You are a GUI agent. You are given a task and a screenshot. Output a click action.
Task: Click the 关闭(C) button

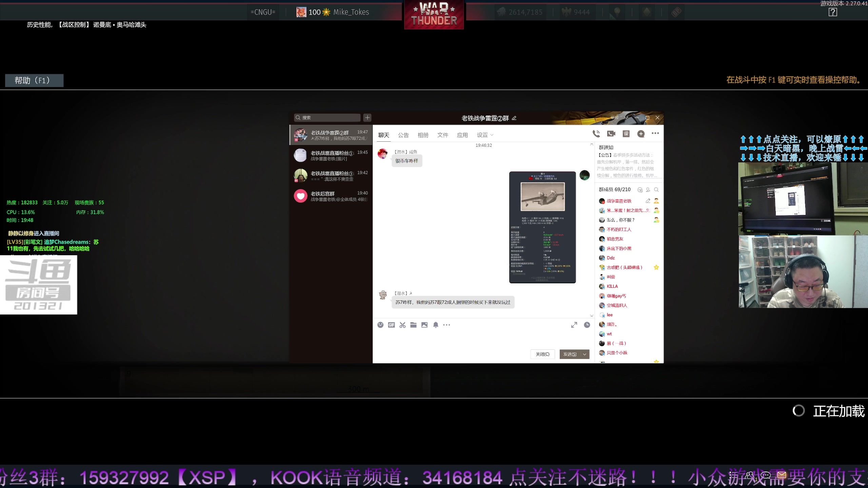click(542, 354)
